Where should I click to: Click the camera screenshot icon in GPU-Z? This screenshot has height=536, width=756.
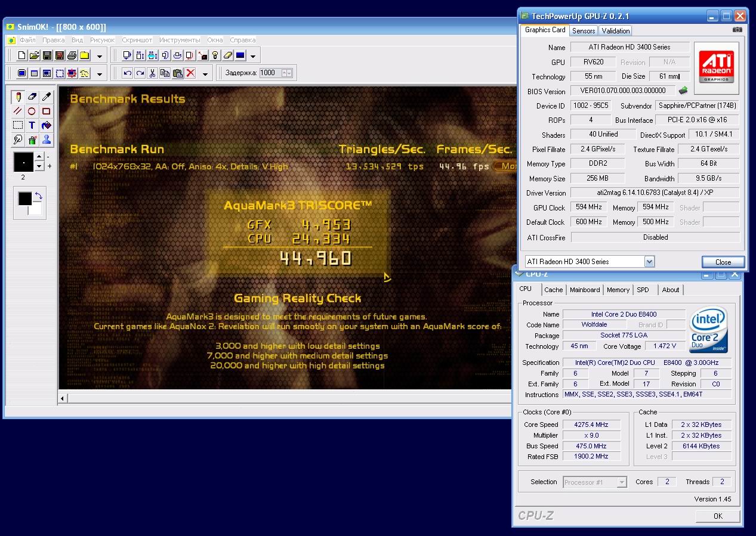point(738,30)
